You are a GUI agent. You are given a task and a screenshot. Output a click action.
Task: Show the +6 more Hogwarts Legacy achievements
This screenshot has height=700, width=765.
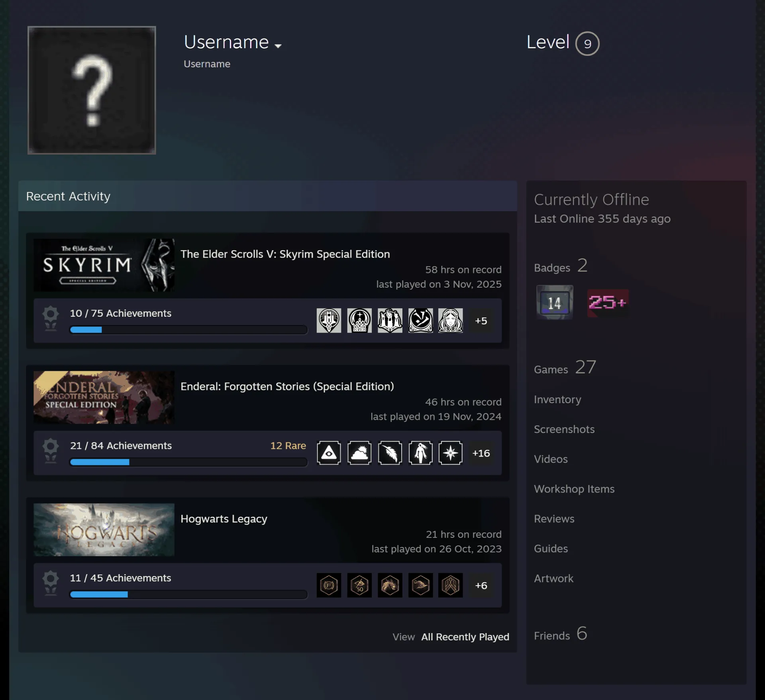click(x=481, y=585)
